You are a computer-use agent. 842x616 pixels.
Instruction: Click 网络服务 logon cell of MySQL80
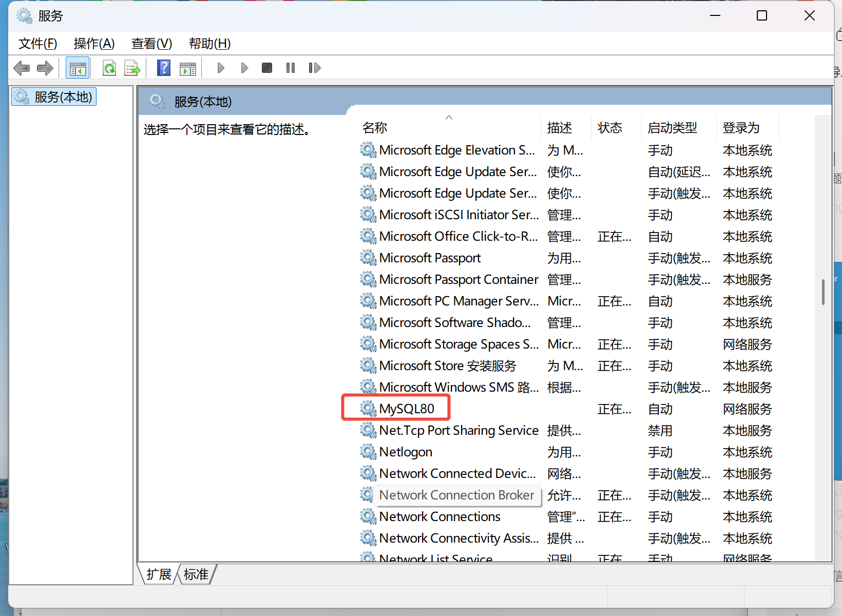point(748,409)
